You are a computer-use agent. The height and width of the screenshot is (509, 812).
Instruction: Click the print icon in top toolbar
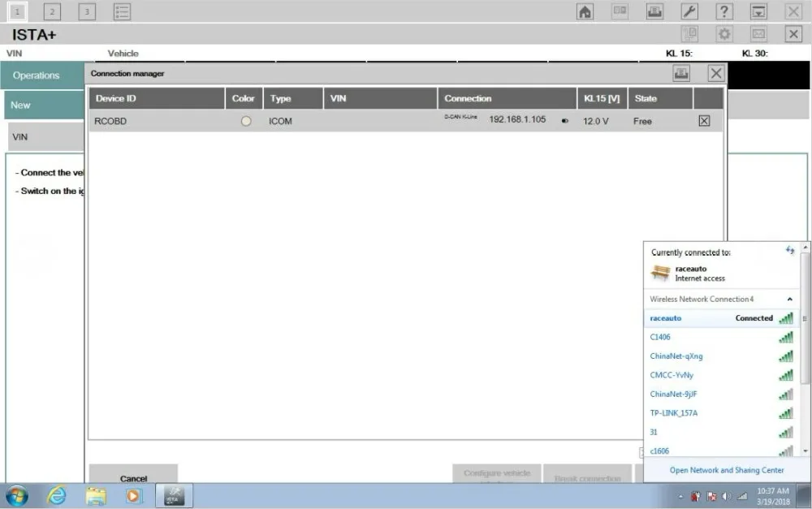pos(654,11)
